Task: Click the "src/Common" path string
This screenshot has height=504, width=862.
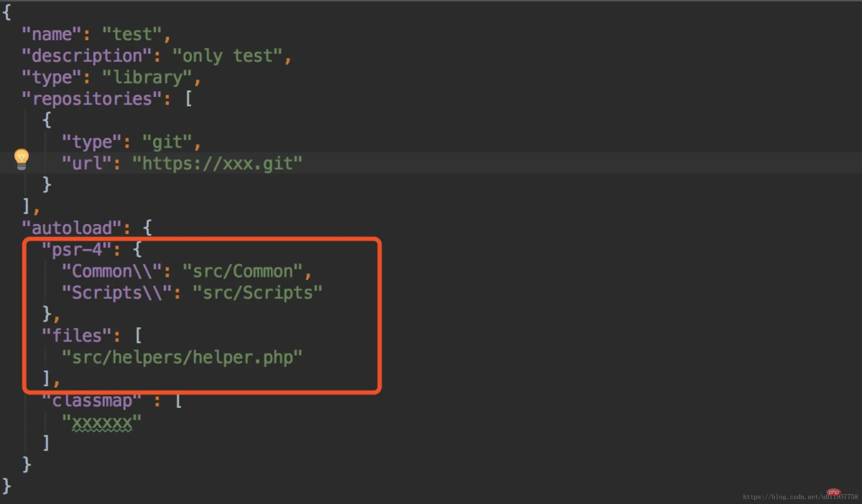Action: (x=243, y=271)
